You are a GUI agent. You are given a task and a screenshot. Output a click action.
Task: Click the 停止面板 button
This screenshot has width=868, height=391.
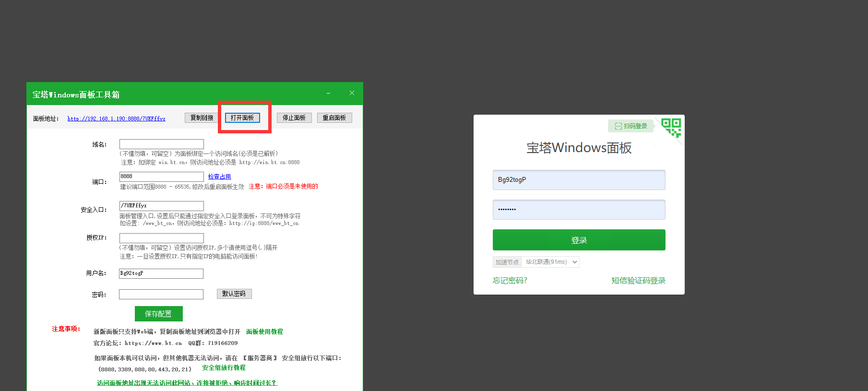pos(294,118)
